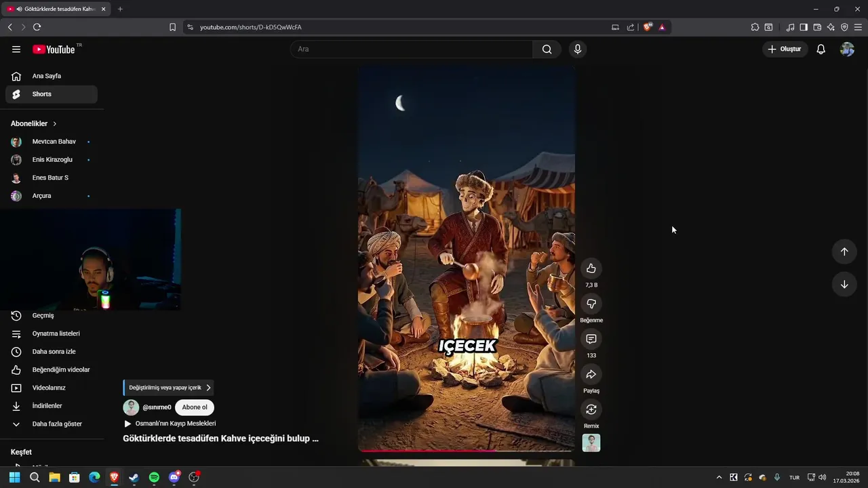Click the youtube.com address bar
Image resolution: width=868 pixels, height=488 pixels.
pos(400,27)
